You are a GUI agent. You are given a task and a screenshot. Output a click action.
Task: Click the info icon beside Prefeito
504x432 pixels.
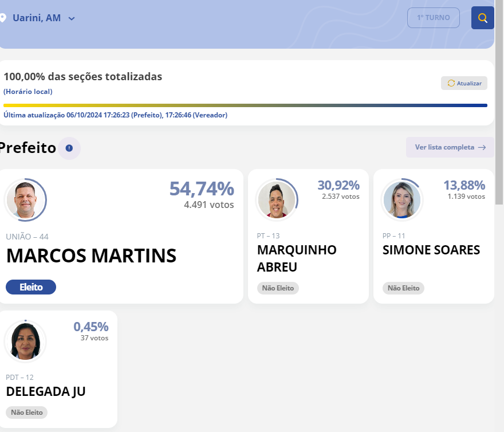(x=69, y=148)
